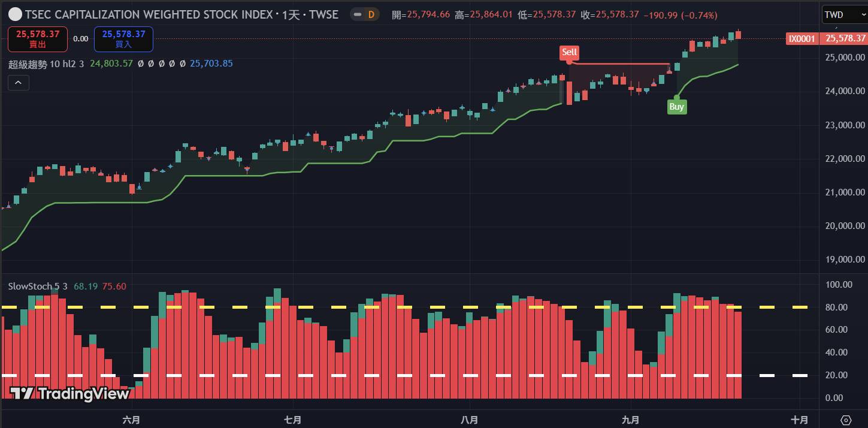The height and width of the screenshot is (428, 868).
Task: Click the orange D data status badge
Action: pyautogui.click(x=371, y=14)
